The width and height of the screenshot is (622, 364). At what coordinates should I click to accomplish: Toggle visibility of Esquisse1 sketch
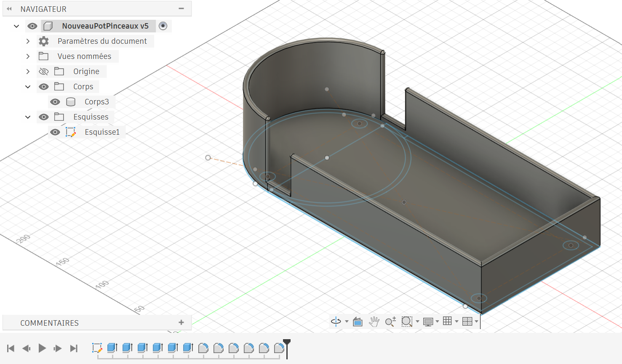pos(55,132)
